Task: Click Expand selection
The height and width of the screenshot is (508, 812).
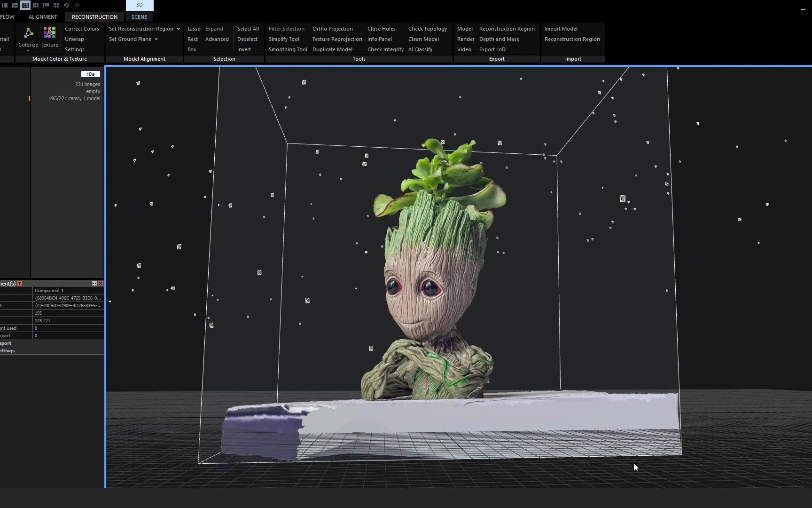Action: [214, 29]
